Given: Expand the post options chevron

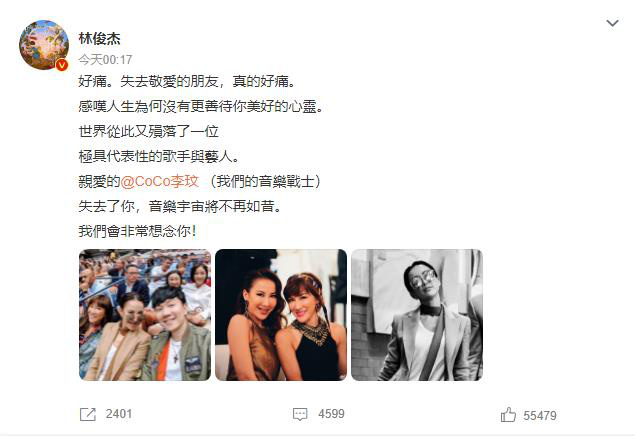Looking at the screenshot, I should (x=612, y=23).
